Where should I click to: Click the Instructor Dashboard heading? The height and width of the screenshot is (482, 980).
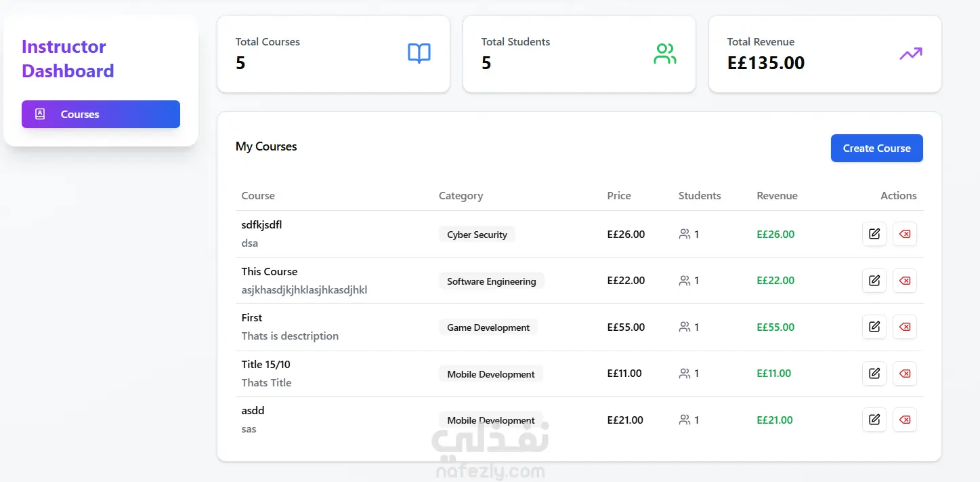click(68, 59)
